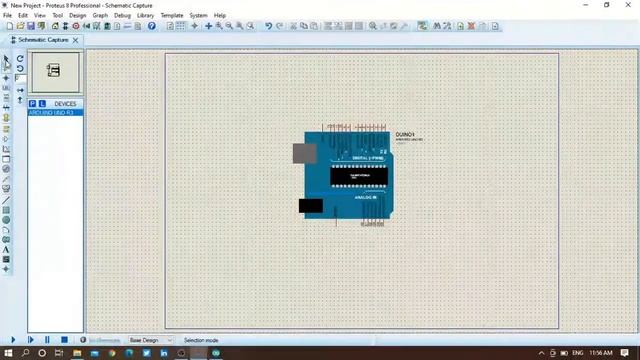
Task: Click the Redo arrow icon
Action: coord(280,26)
